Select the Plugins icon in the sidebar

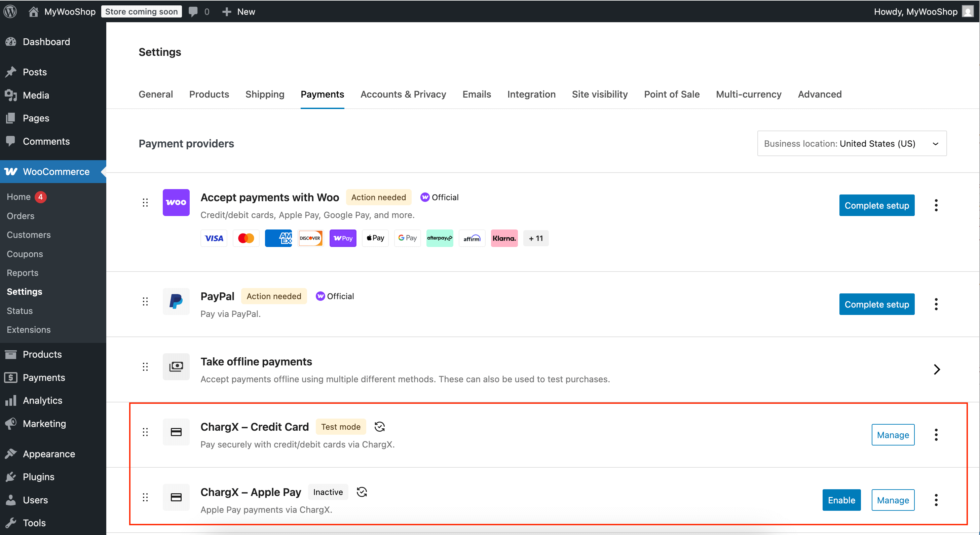[11, 476]
